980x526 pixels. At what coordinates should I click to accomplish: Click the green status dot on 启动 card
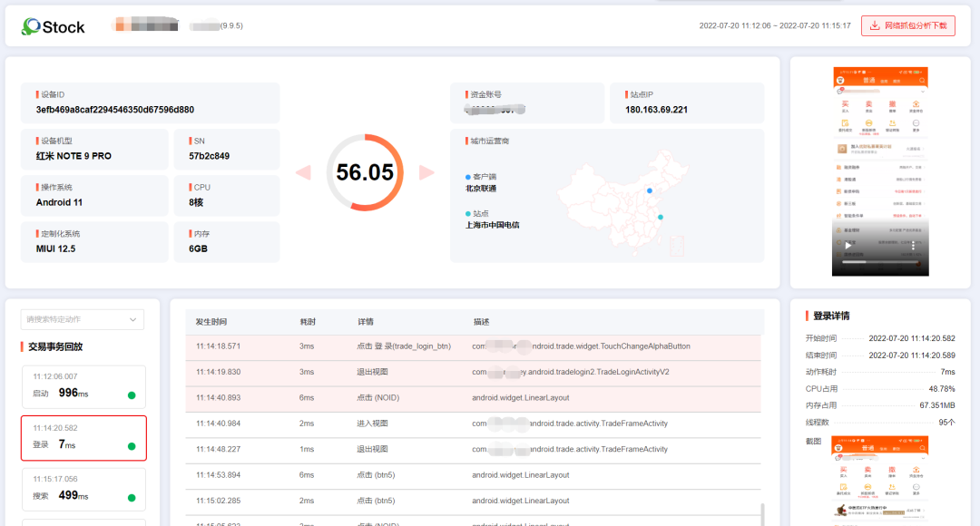[132, 394]
